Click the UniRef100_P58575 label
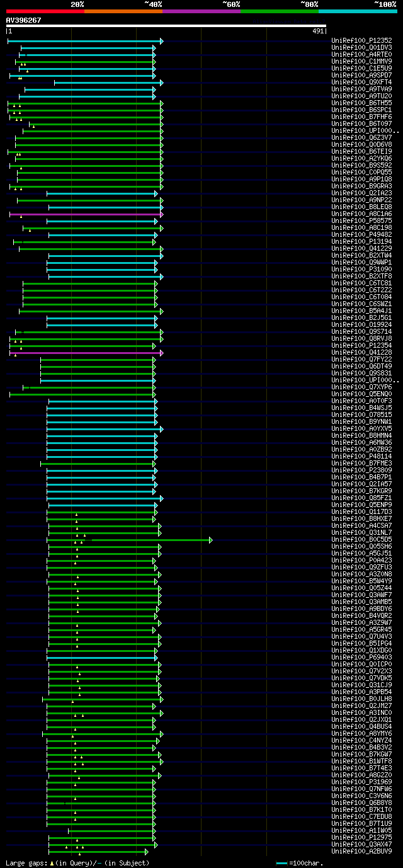The width and height of the screenshot is (403, 868). [361, 221]
